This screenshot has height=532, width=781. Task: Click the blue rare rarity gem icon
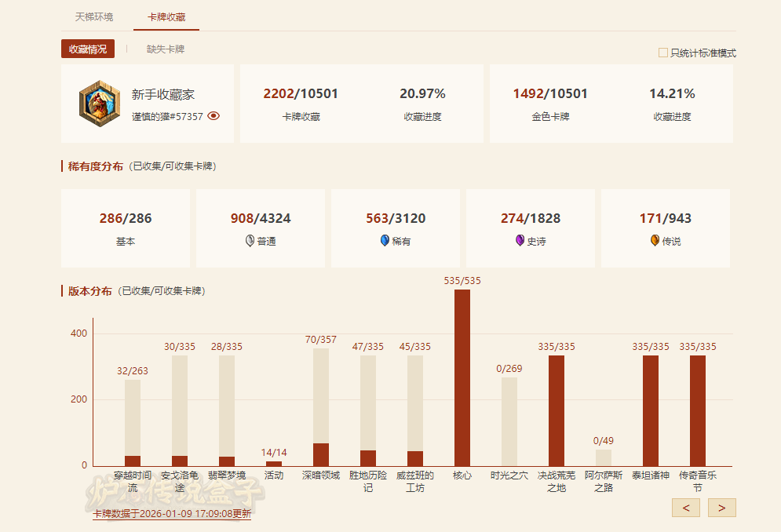click(x=385, y=241)
